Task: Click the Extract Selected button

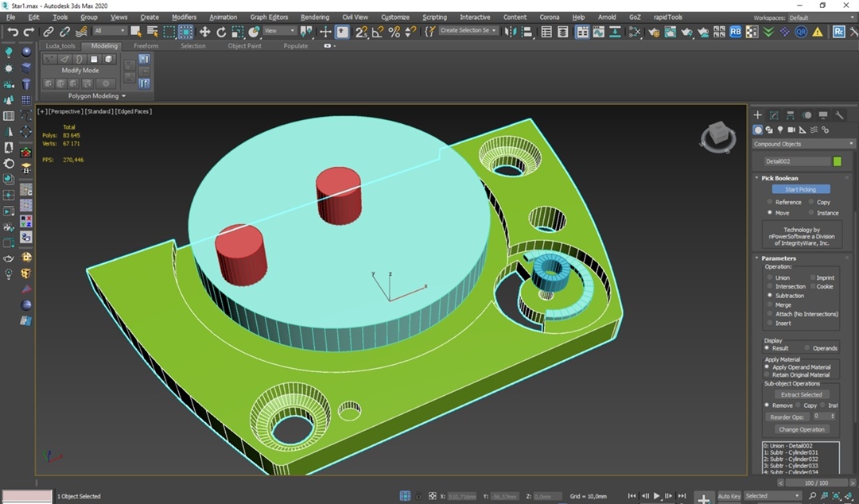Action: pyautogui.click(x=801, y=394)
